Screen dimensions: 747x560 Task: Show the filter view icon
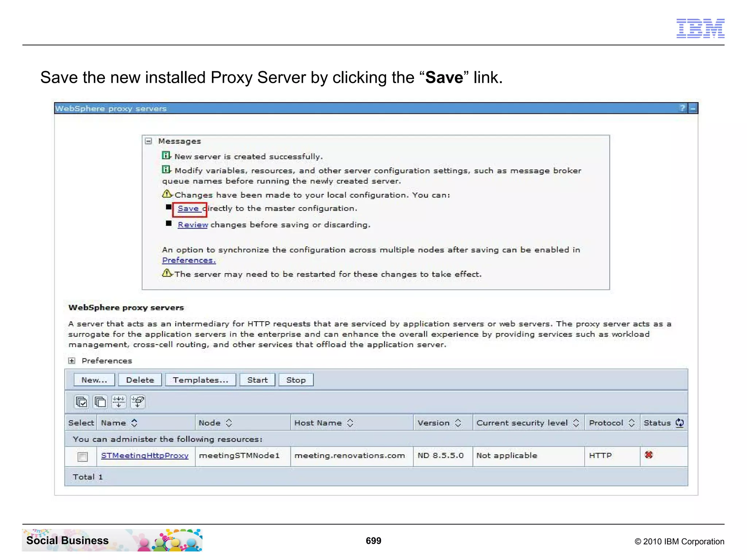click(119, 402)
